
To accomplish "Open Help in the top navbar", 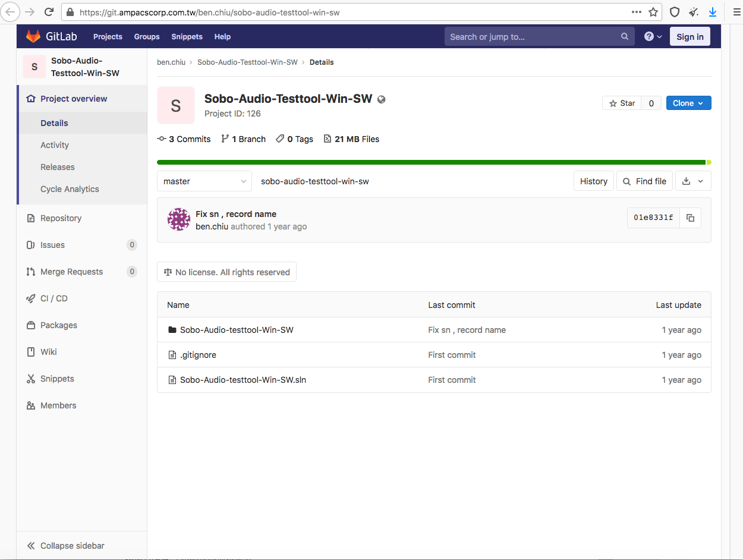I will (222, 36).
